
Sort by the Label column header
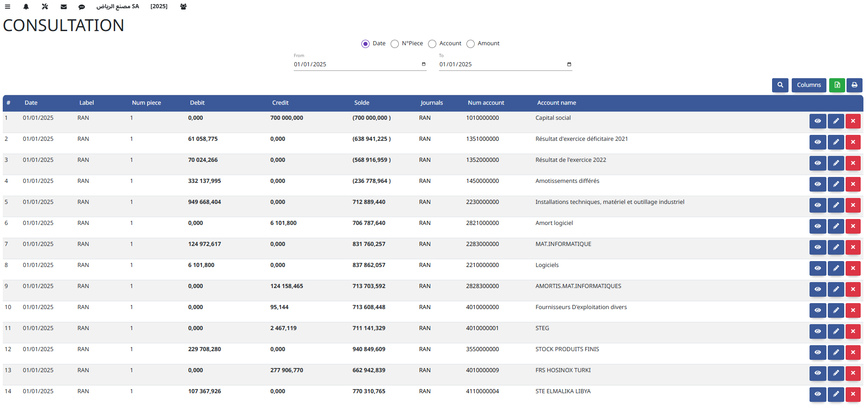tap(86, 103)
